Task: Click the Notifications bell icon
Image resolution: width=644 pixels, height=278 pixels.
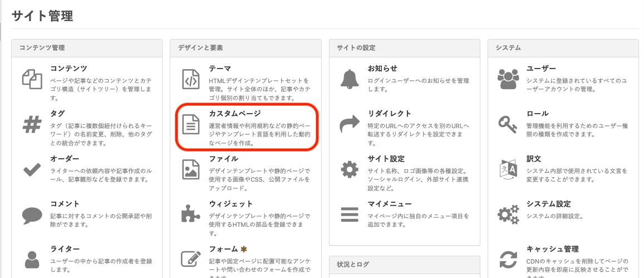Action: pos(350,79)
